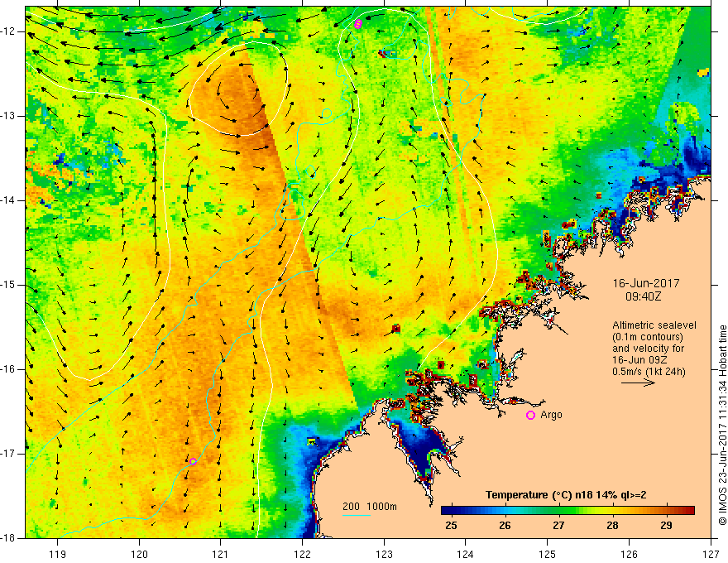Click the longitude axis label 121
This screenshot has width=728, height=563.
(x=221, y=554)
